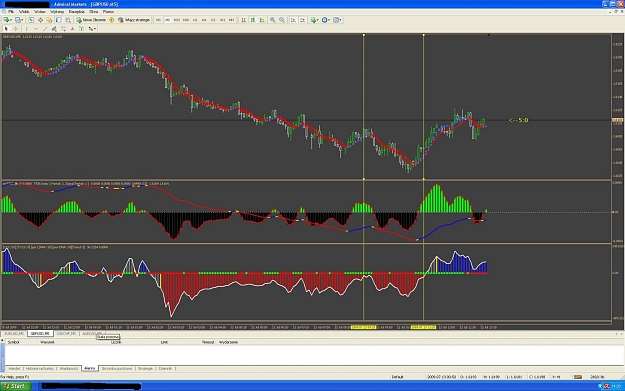Open the Strategie terminal tab
The image size is (625, 391).
point(145,369)
